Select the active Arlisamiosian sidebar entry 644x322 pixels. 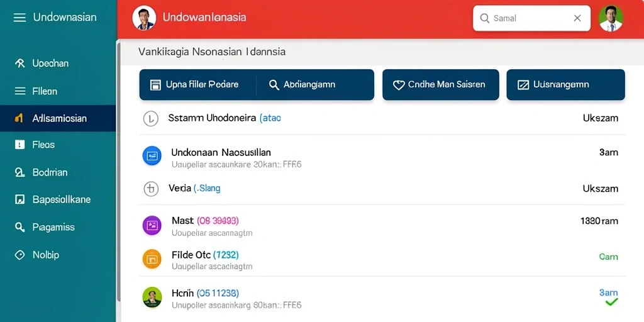(x=57, y=118)
